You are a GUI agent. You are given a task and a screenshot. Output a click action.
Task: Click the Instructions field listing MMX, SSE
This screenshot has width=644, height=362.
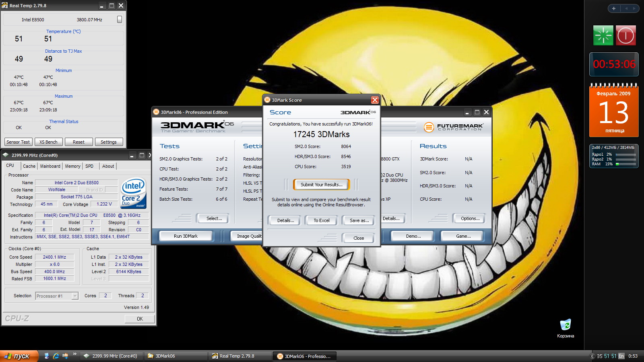point(92,237)
